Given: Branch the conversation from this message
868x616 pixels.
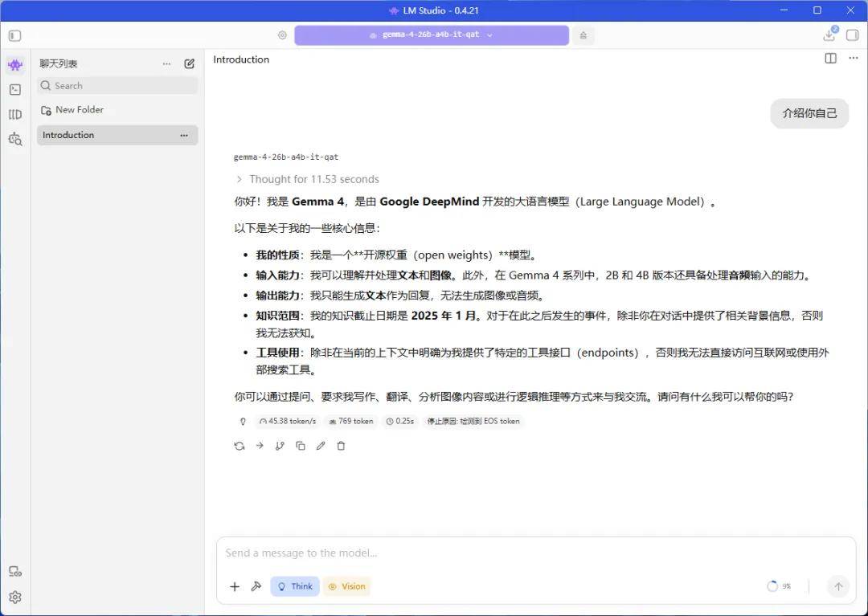Looking at the screenshot, I should (x=280, y=446).
